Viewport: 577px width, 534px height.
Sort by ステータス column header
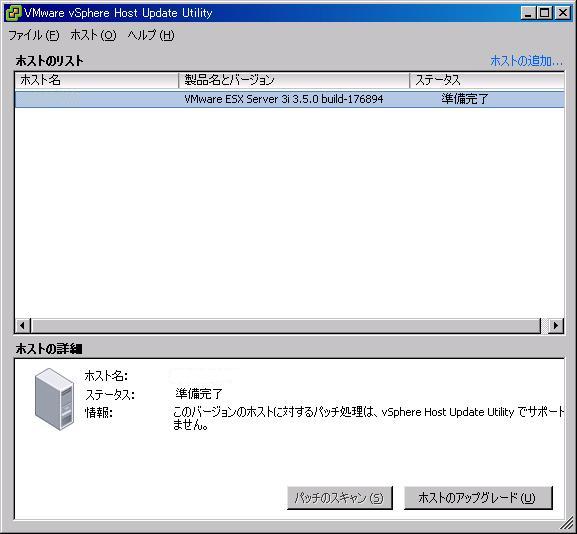487,80
